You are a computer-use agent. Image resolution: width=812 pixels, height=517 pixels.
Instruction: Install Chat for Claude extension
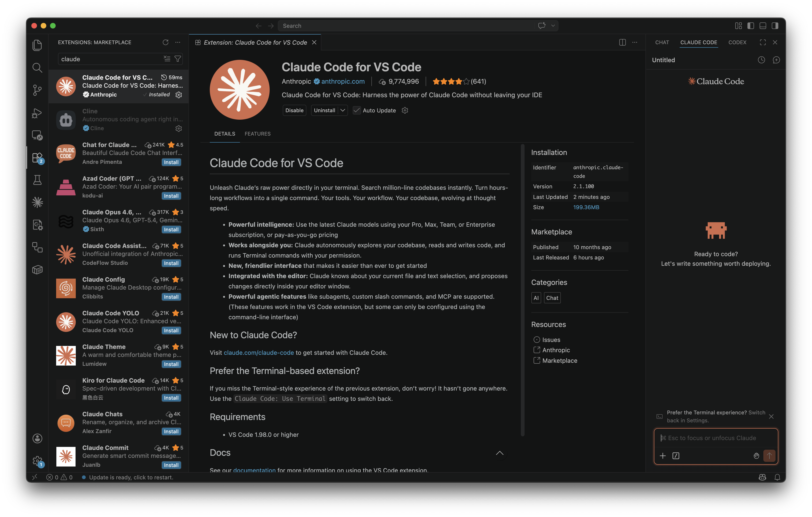[171, 162]
